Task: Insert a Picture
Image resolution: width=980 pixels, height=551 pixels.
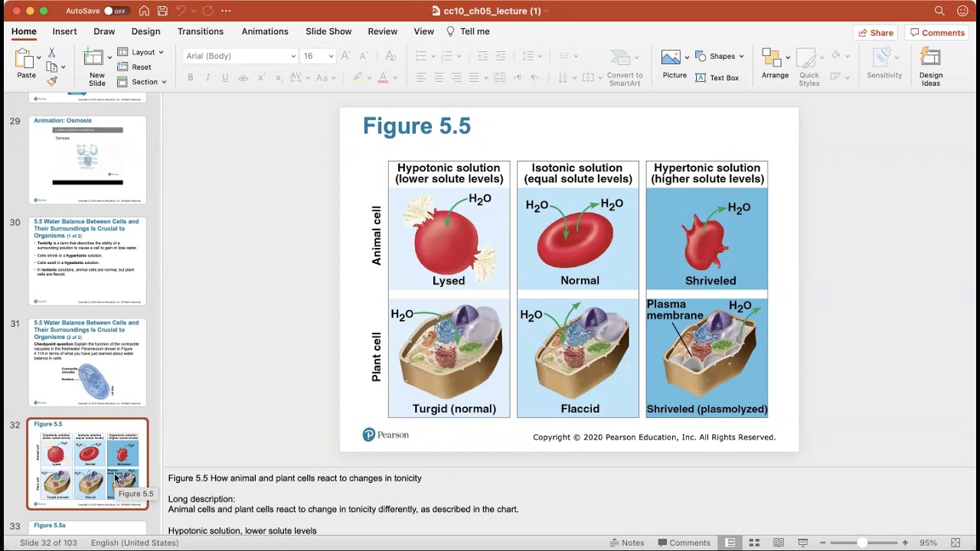Action: click(x=671, y=64)
